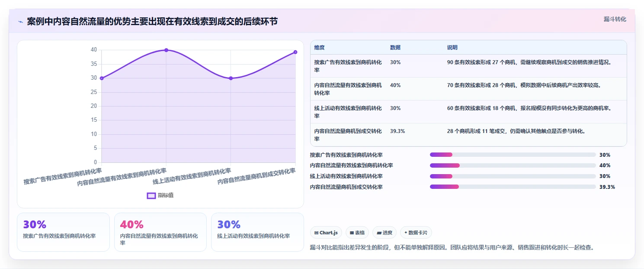Screen dimensions: 644x269
Task: Click the sparkle icon in 数据卡片 chip
Action: tap(406, 233)
